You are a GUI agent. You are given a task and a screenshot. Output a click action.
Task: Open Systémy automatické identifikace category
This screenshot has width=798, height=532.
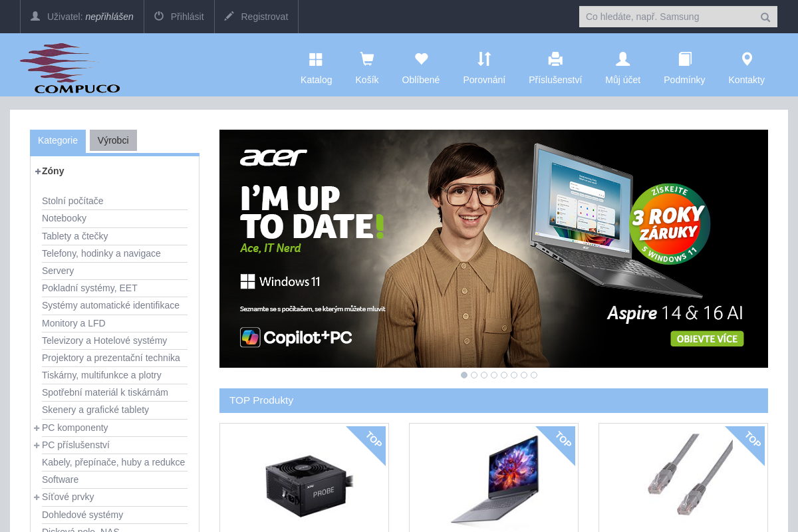110,305
